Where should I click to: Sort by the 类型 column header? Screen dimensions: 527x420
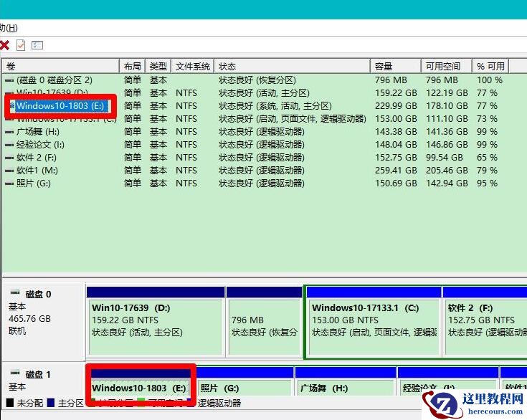pos(158,66)
